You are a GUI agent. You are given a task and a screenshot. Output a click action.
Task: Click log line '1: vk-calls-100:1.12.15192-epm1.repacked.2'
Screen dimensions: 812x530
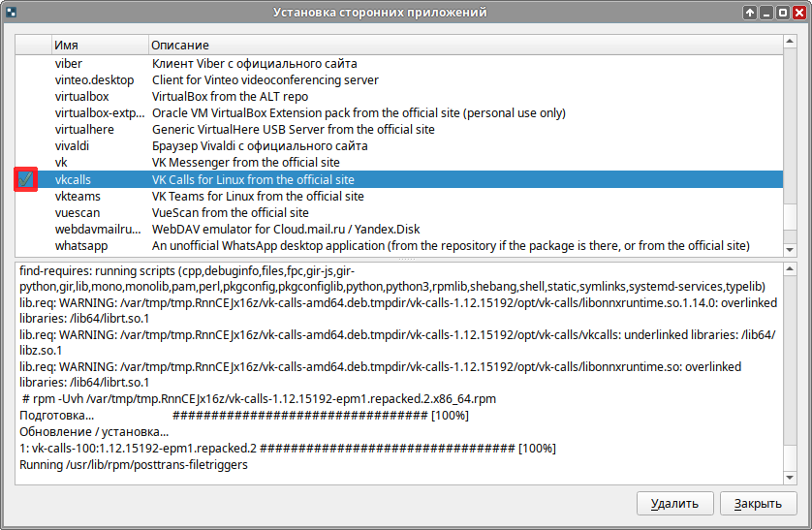coord(288,449)
